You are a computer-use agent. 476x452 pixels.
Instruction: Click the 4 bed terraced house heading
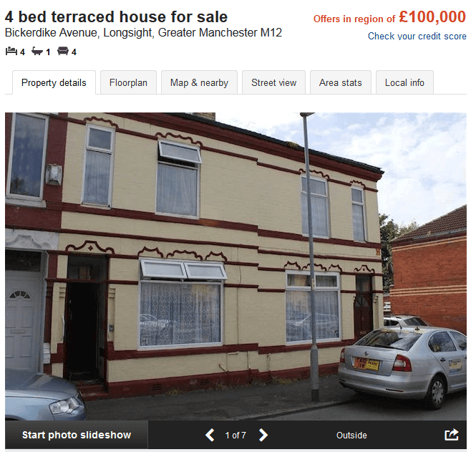116,16
